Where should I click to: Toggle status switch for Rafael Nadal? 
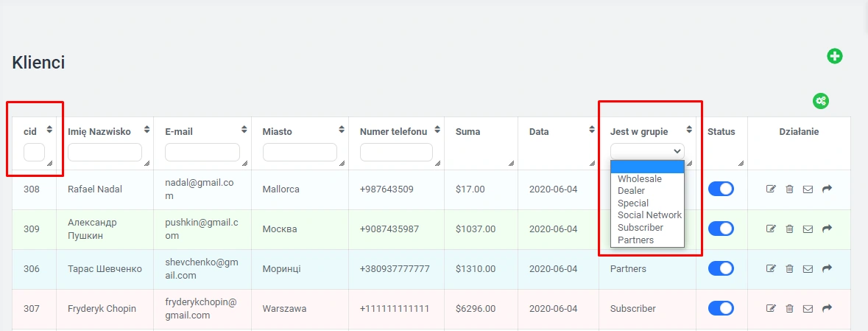[x=721, y=189]
